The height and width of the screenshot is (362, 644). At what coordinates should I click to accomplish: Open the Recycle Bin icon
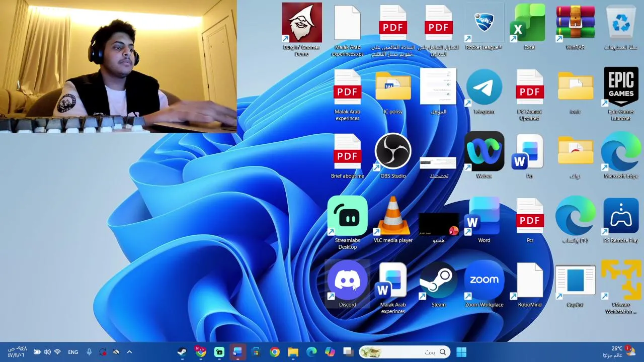click(x=621, y=27)
